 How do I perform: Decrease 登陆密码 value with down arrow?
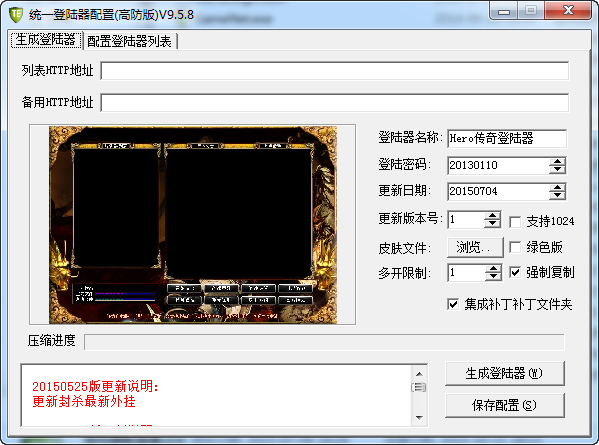(557, 170)
